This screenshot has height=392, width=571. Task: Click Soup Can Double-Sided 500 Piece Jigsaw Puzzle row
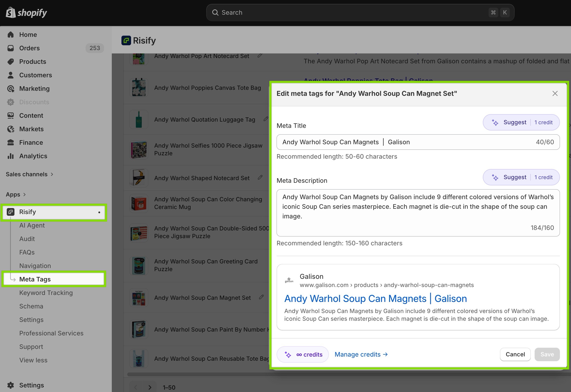pyautogui.click(x=197, y=233)
